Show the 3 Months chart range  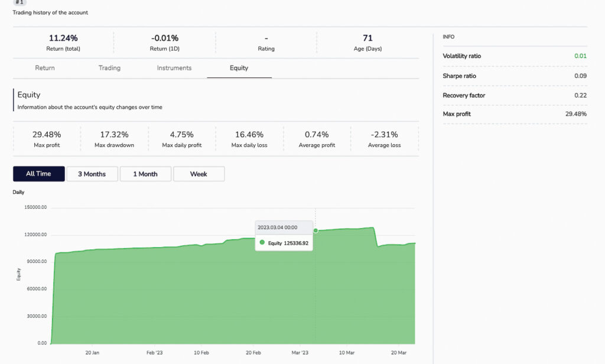pyautogui.click(x=92, y=174)
